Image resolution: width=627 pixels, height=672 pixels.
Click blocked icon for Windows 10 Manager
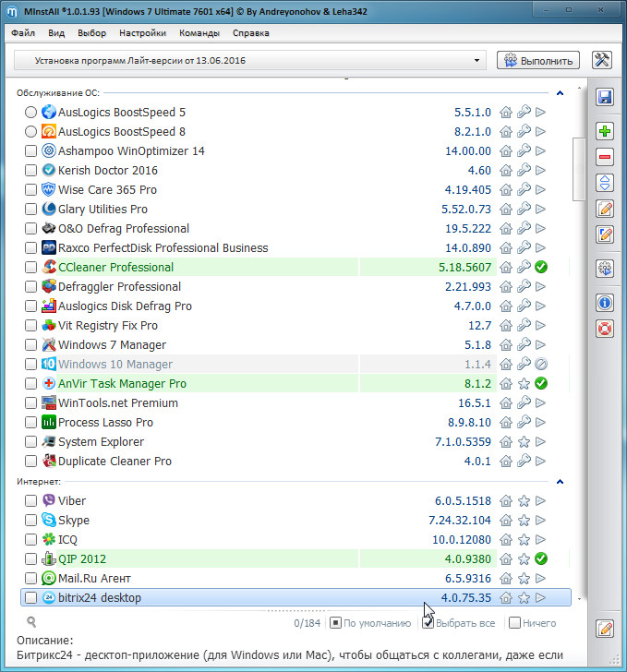point(541,365)
